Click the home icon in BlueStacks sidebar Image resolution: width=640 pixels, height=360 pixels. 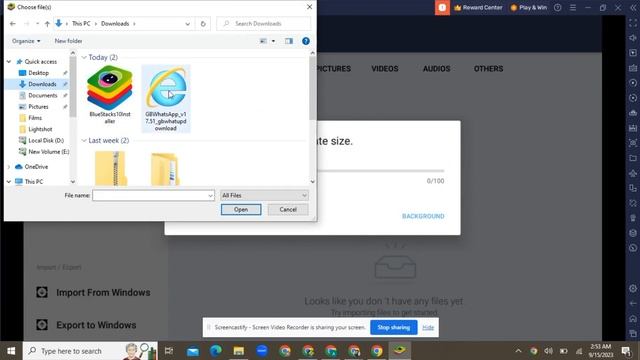coord(633,318)
